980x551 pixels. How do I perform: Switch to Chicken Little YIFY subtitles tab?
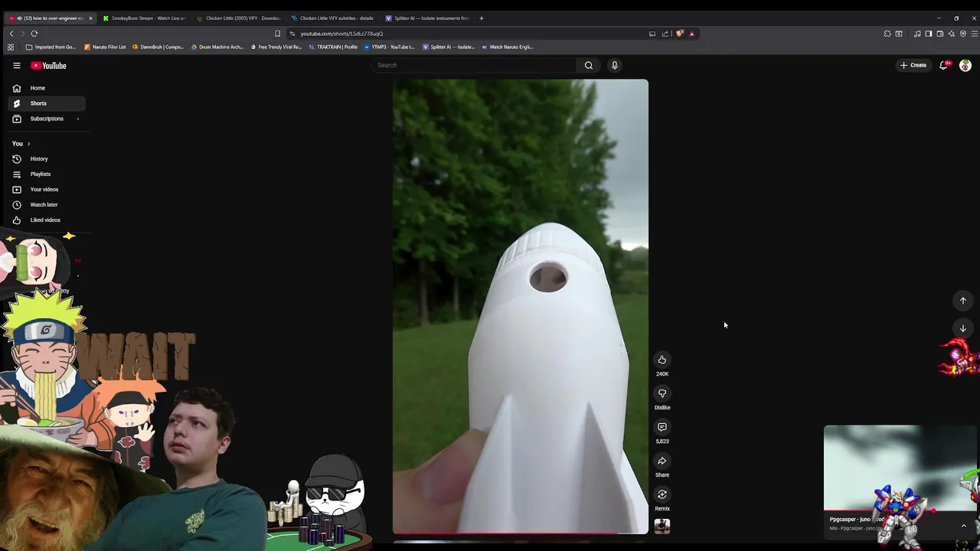332,18
